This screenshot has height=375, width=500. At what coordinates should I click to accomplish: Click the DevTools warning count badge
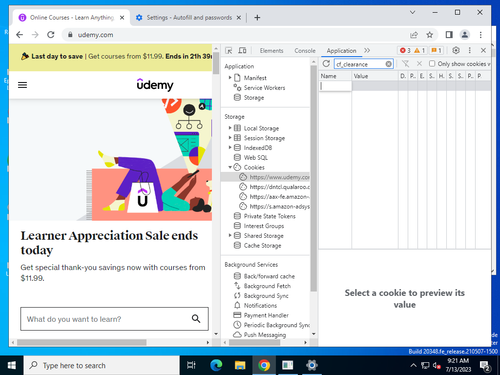pyautogui.click(x=419, y=50)
